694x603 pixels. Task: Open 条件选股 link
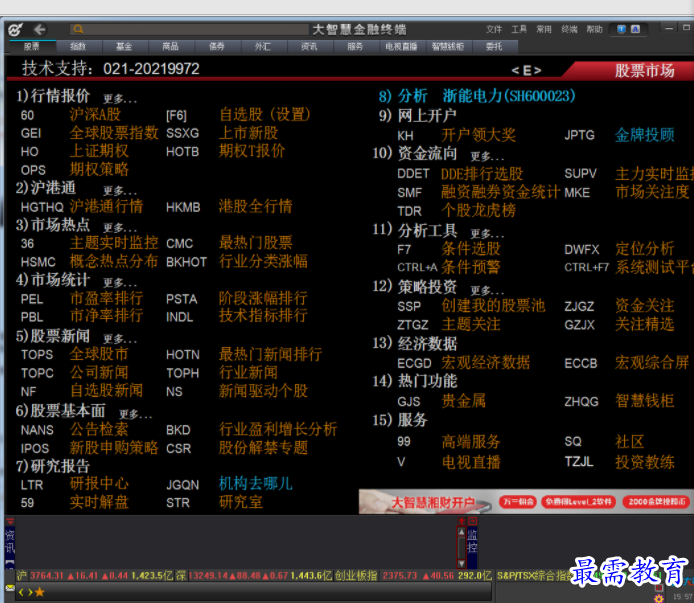pyautogui.click(x=471, y=249)
